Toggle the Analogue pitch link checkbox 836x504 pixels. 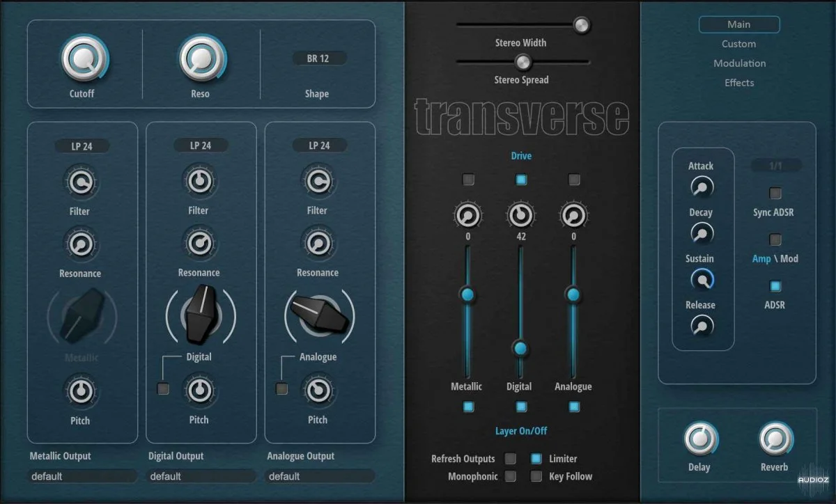tap(281, 389)
